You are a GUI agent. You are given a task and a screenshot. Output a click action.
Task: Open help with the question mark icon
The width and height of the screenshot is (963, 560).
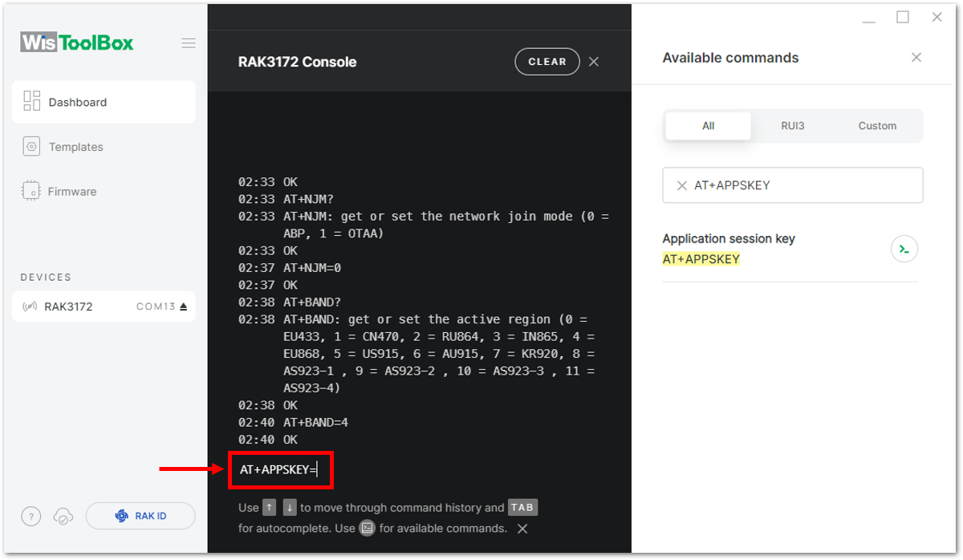[x=30, y=517]
